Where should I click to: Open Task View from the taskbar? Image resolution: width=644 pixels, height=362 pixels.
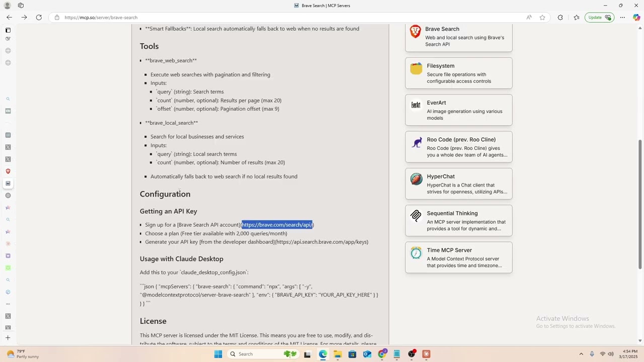pos(307,354)
